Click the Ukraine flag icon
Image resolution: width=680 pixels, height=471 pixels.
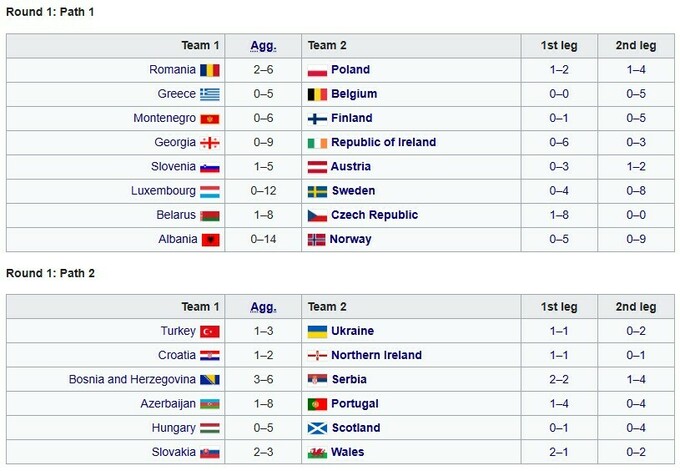tap(317, 331)
